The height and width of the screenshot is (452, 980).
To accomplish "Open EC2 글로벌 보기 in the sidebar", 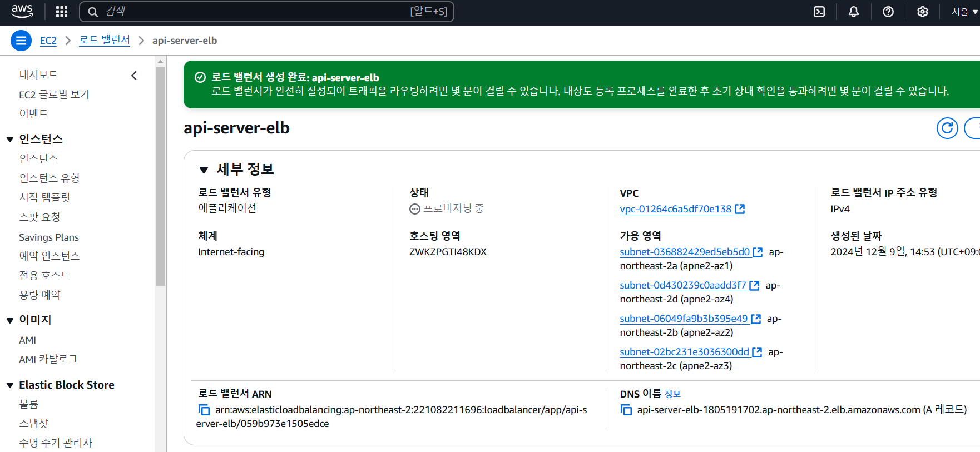I will [x=54, y=94].
